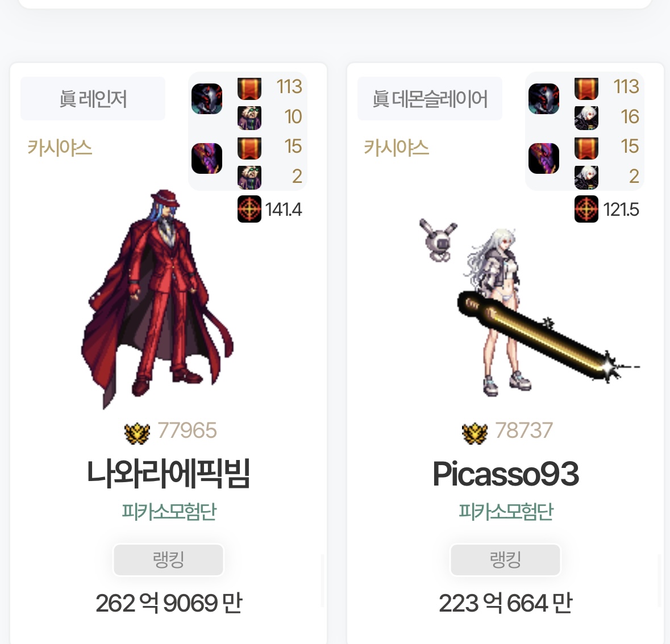Select the 眞 레인저 class tag
This screenshot has height=644, width=670.
tap(93, 99)
